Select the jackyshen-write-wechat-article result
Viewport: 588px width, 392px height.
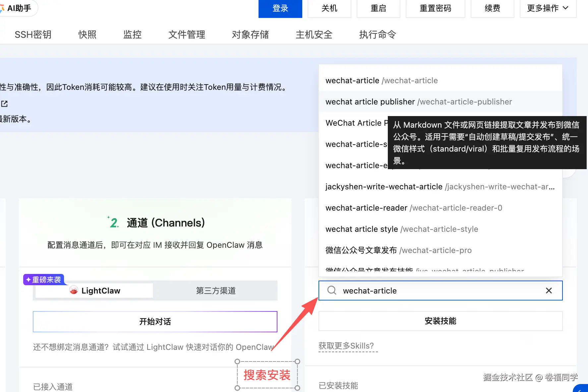(440, 187)
